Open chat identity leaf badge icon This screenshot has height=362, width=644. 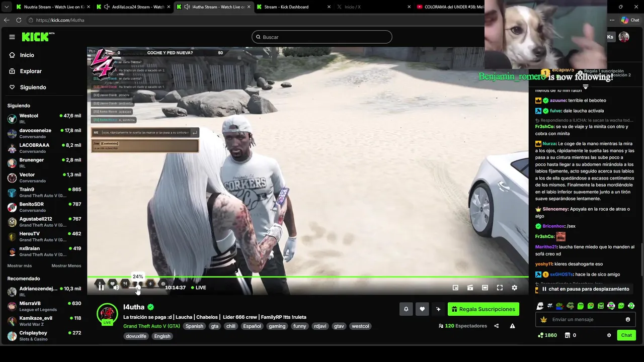(x=543, y=319)
